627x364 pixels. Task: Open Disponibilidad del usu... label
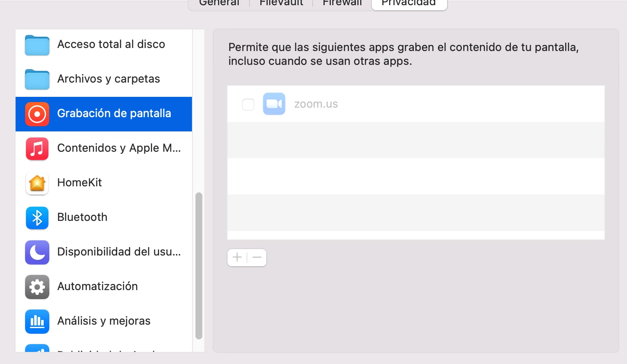pos(119,252)
